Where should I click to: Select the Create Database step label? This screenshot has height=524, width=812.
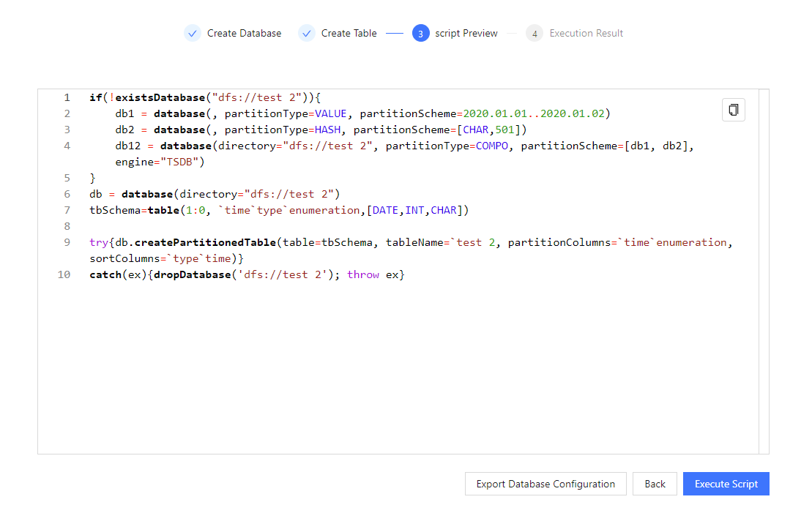tap(244, 33)
